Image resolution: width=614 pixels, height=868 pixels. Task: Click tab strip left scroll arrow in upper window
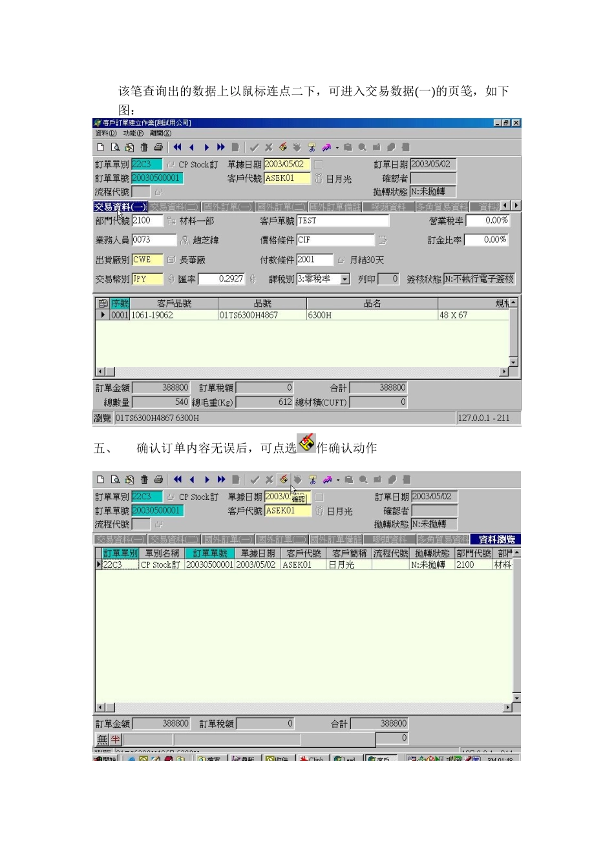(x=505, y=205)
